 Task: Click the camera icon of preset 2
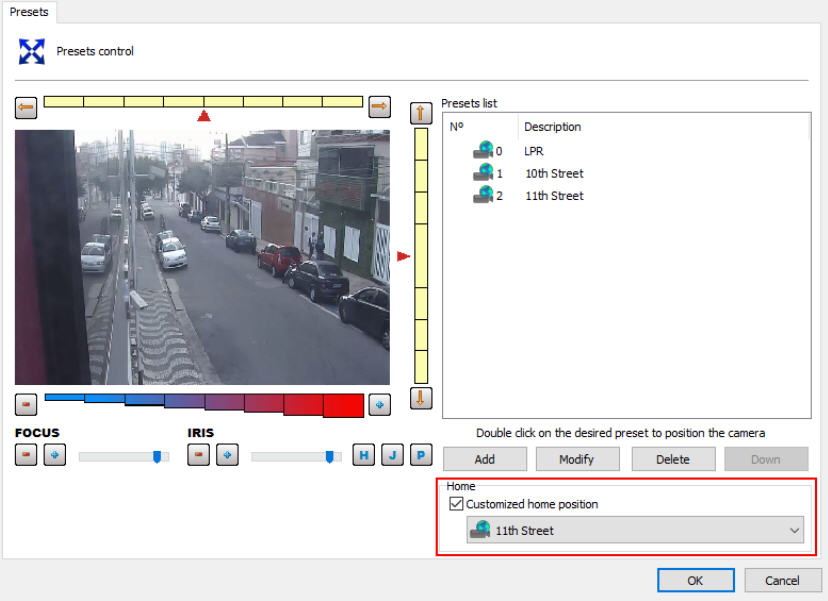(x=483, y=195)
